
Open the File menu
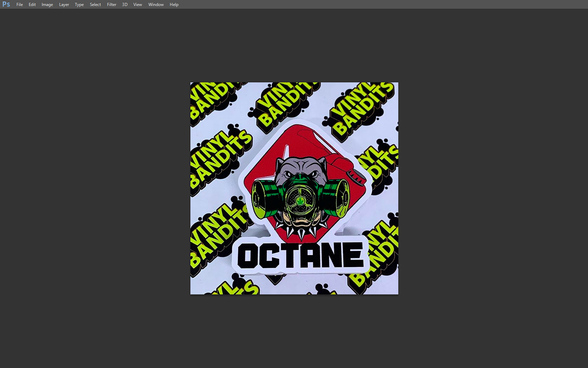[x=20, y=5]
